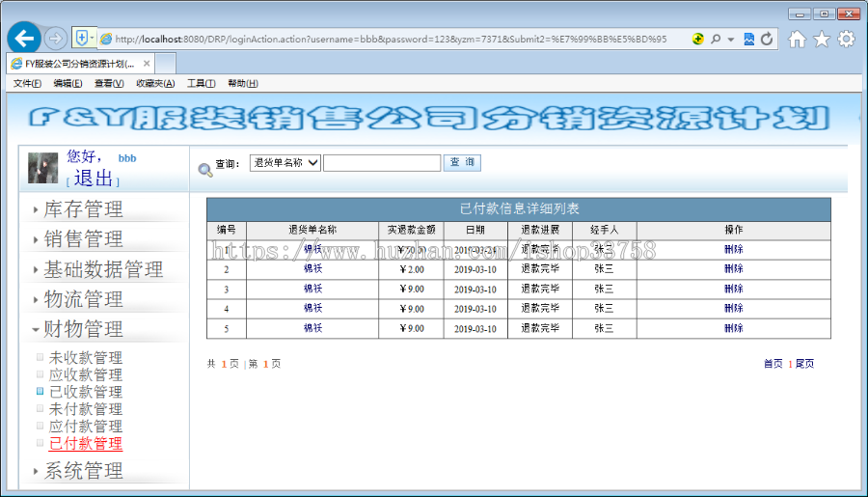
Task: Click the address bar search magnifier icon
Action: pyautogui.click(x=716, y=39)
